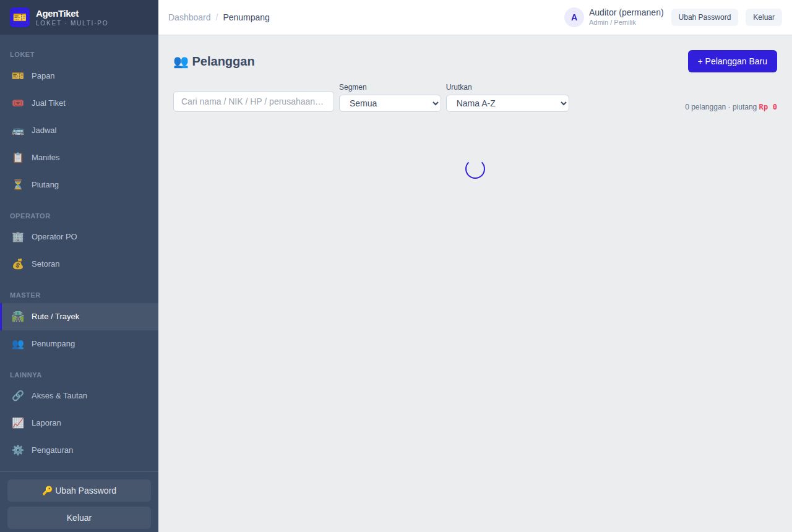
Task: Click the Papan ticket icon in sidebar
Action: pyautogui.click(x=18, y=75)
